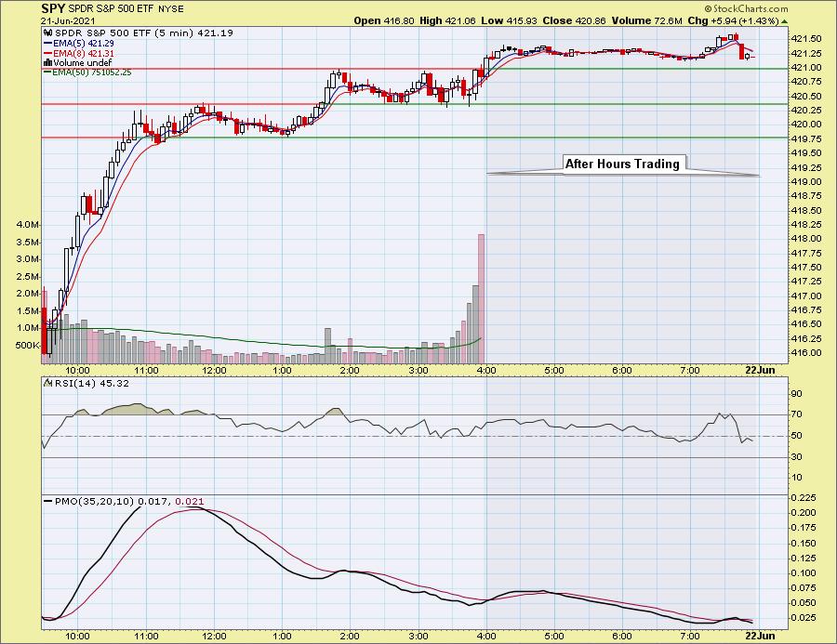Click the SPY ticker symbol in the header
The height and width of the screenshot is (644, 837).
pyautogui.click(x=53, y=8)
